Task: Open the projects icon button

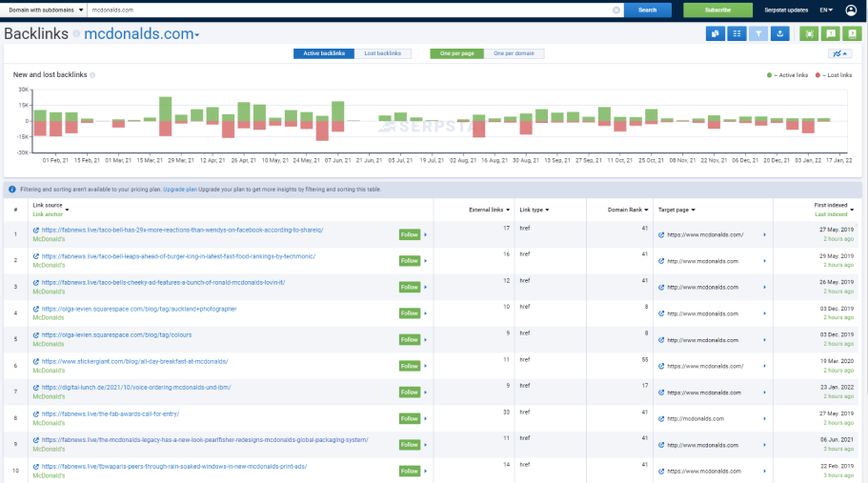Action: tap(716, 33)
